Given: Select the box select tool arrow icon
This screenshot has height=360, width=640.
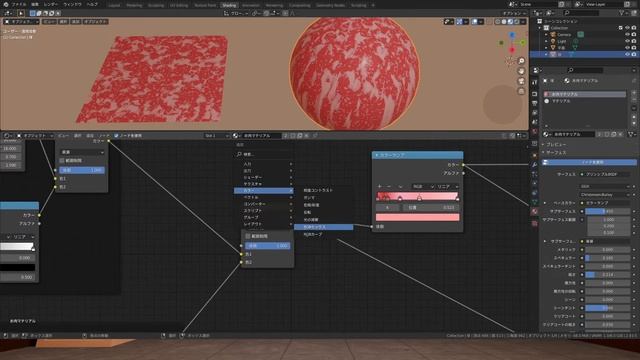Looking at the screenshot, I should tap(21, 13).
